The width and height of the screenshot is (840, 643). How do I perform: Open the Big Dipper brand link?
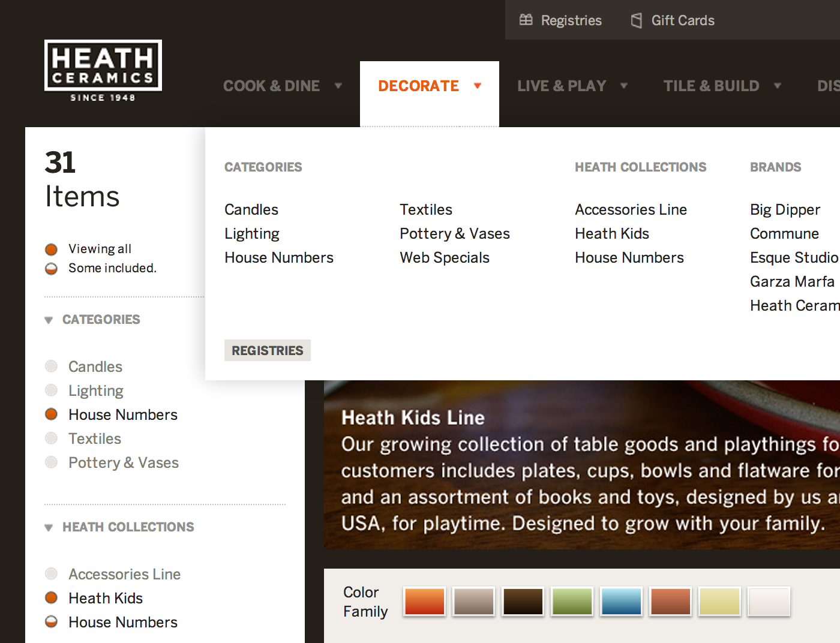coord(785,210)
